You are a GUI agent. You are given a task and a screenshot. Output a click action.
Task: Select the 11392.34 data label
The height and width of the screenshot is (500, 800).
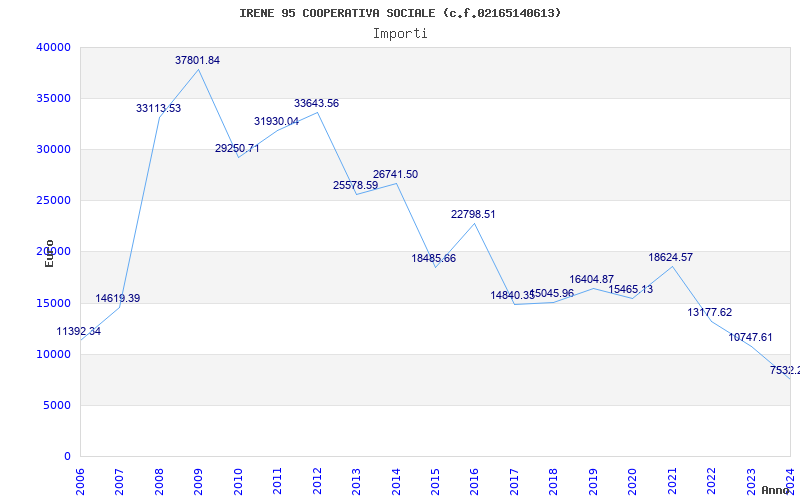click(x=79, y=332)
